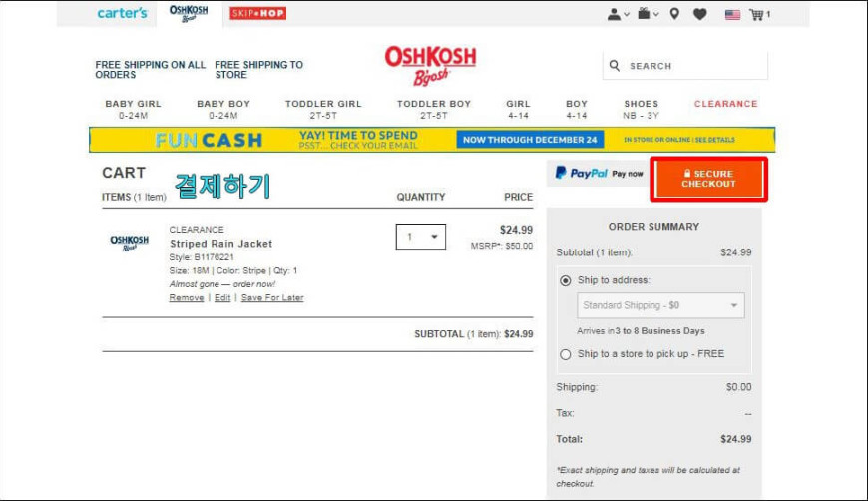Viewport: 868px width, 501px height.
Task: Click the Now Through December 24 label
Action: (530, 140)
